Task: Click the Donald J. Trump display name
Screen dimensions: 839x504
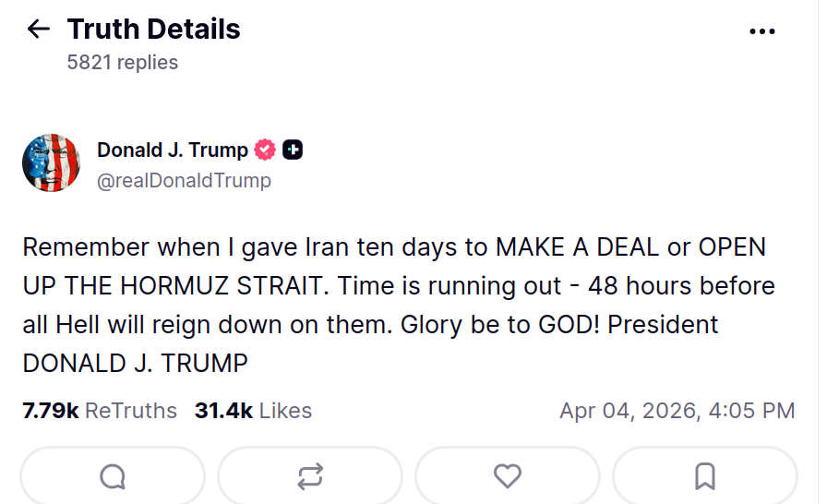Action: (173, 150)
